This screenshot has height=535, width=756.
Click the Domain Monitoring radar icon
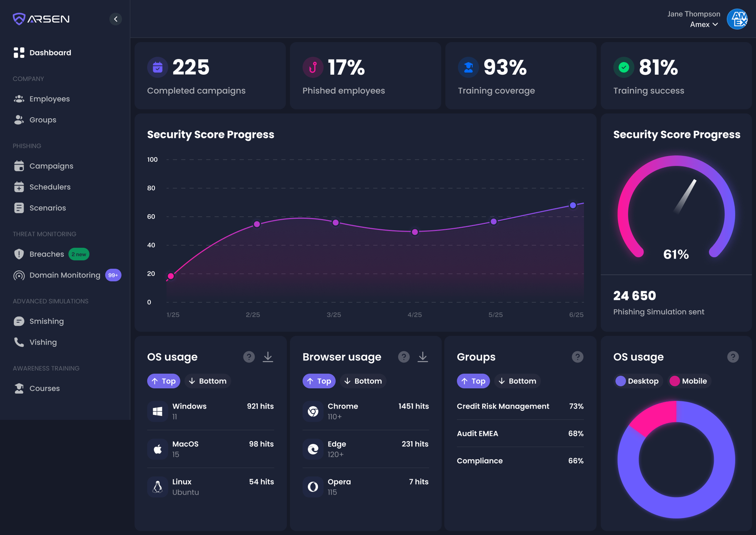click(x=19, y=275)
